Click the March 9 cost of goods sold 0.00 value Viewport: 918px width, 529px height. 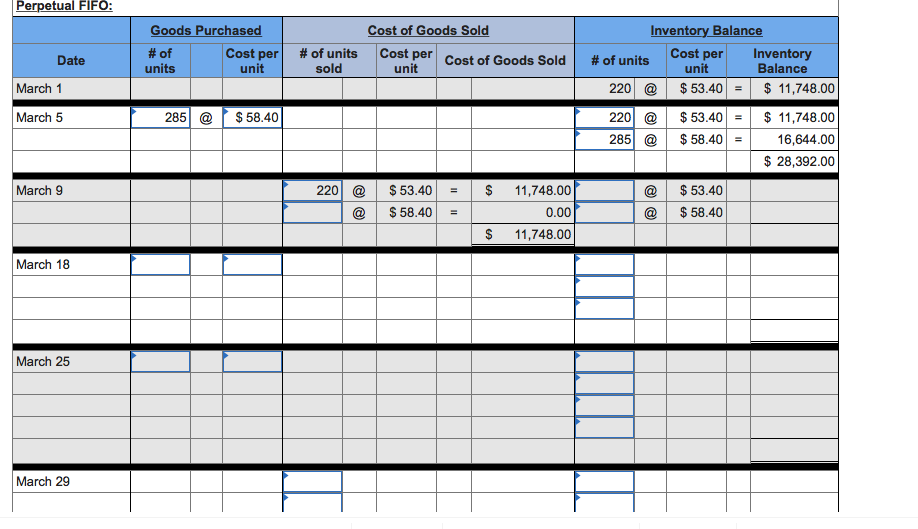point(558,212)
